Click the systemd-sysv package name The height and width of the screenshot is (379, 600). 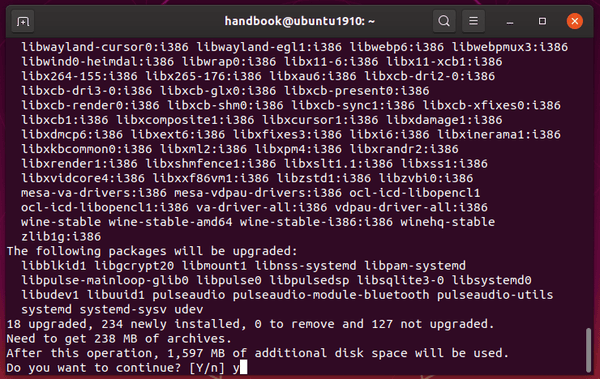coord(123,309)
